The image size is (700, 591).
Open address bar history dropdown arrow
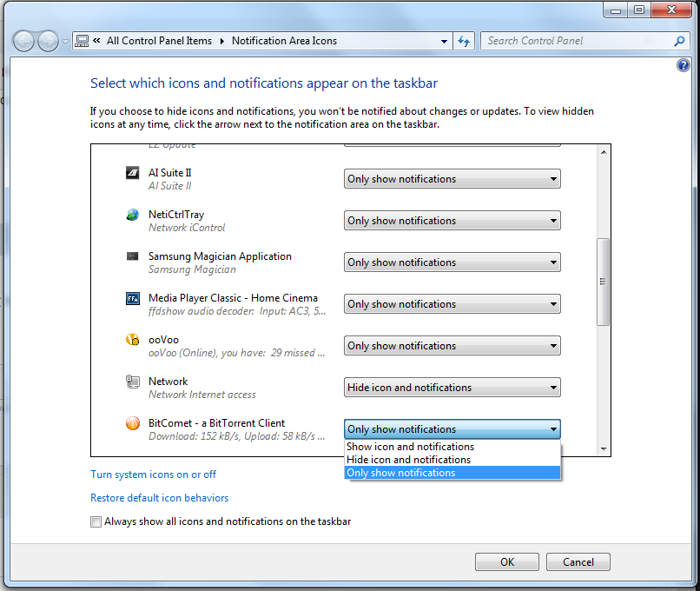pyautogui.click(x=444, y=42)
